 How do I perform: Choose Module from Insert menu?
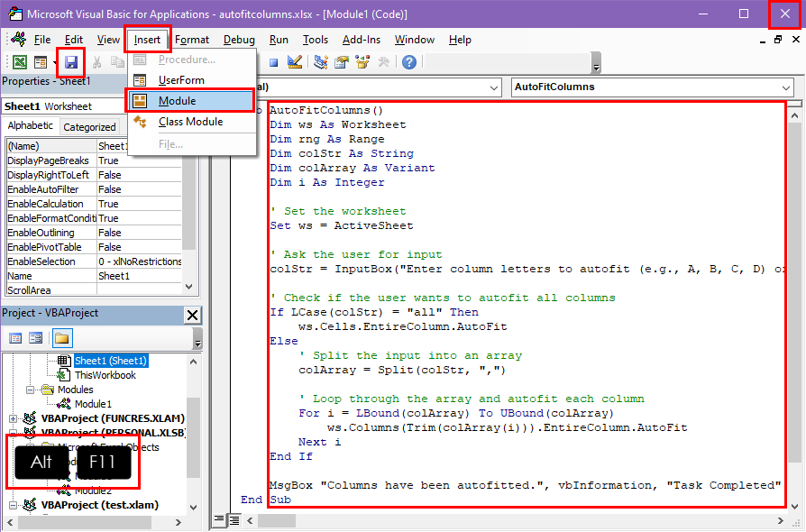192,101
